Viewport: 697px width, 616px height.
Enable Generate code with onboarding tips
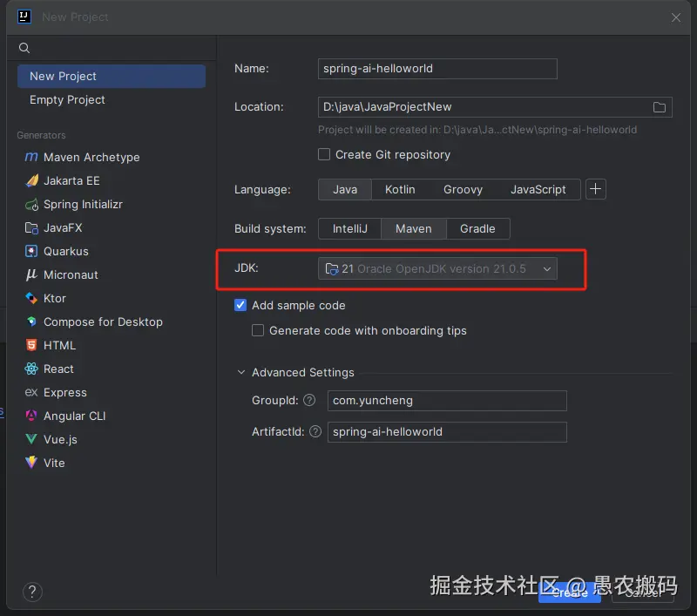coord(258,331)
